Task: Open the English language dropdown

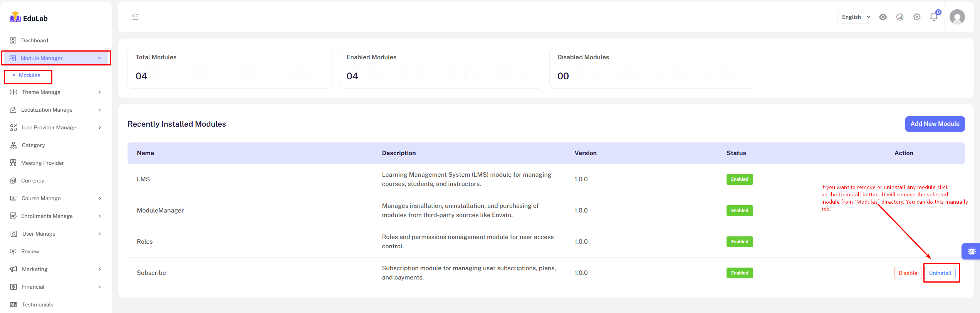Action: pos(855,17)
